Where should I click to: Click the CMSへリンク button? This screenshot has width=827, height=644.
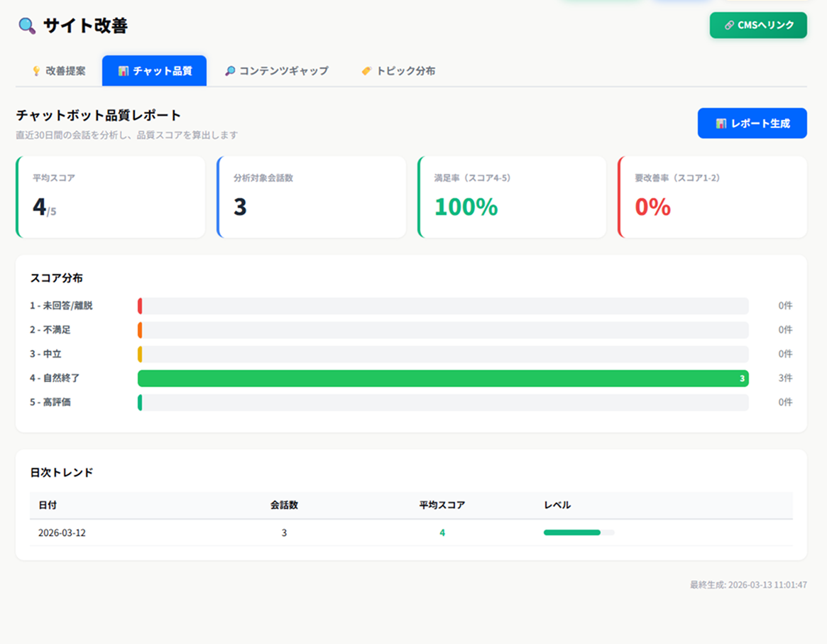pyautogui.click(x=758, y=26)
